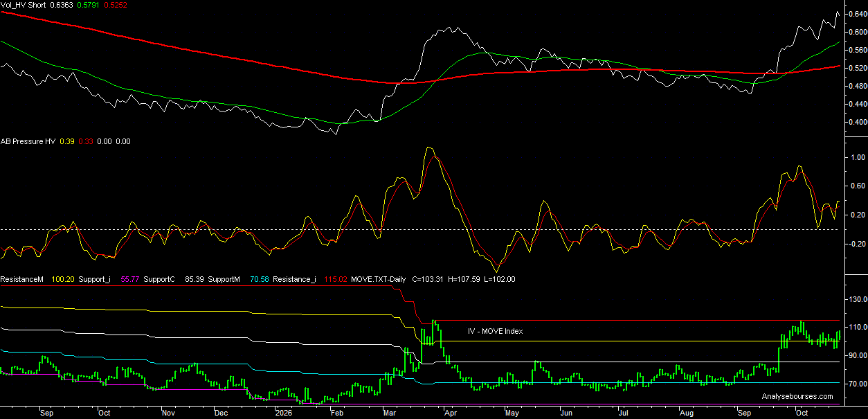Image resolution: width=868 pixels, height=419 pixels.
Task: Click the SupportC label
Action: pyautogui.click(x=158, y=280)
